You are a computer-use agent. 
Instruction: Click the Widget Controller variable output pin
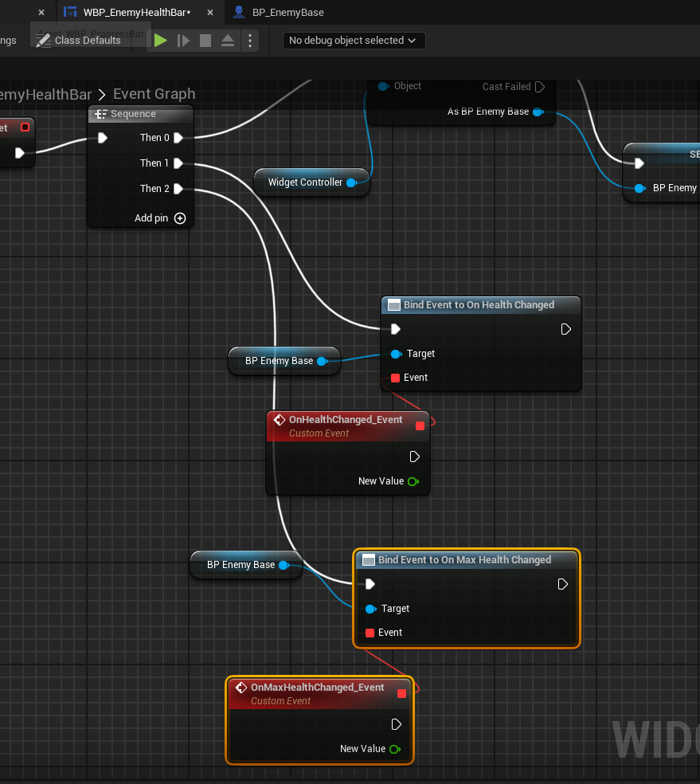click(x=352, y=183)
